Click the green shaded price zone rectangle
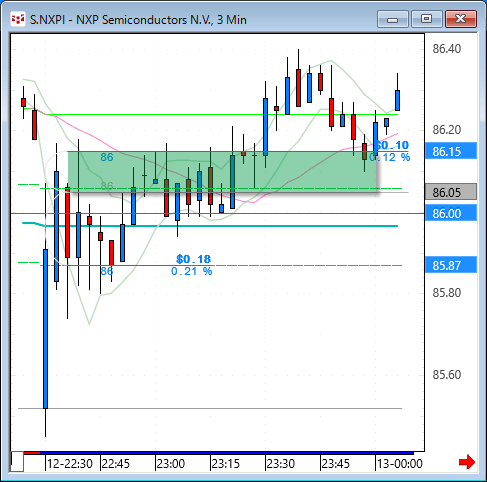 coord(222,172)
